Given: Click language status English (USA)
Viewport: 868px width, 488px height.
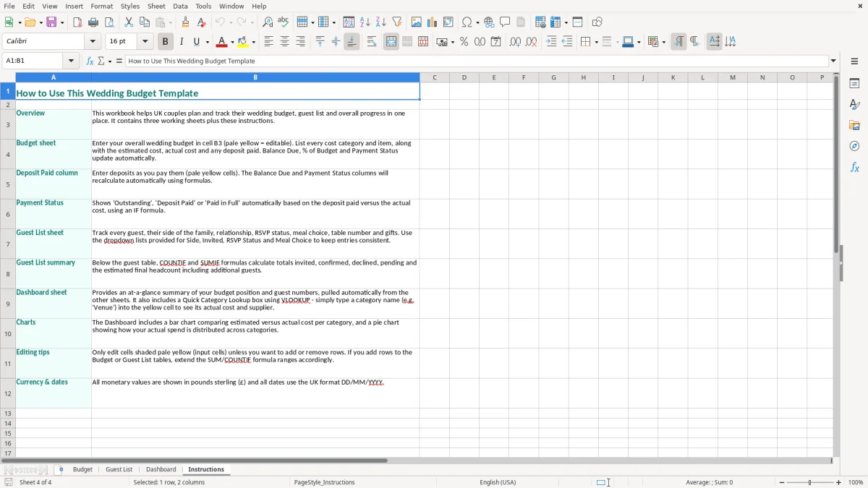Looking at the screenshot, I should click(498, 482).
